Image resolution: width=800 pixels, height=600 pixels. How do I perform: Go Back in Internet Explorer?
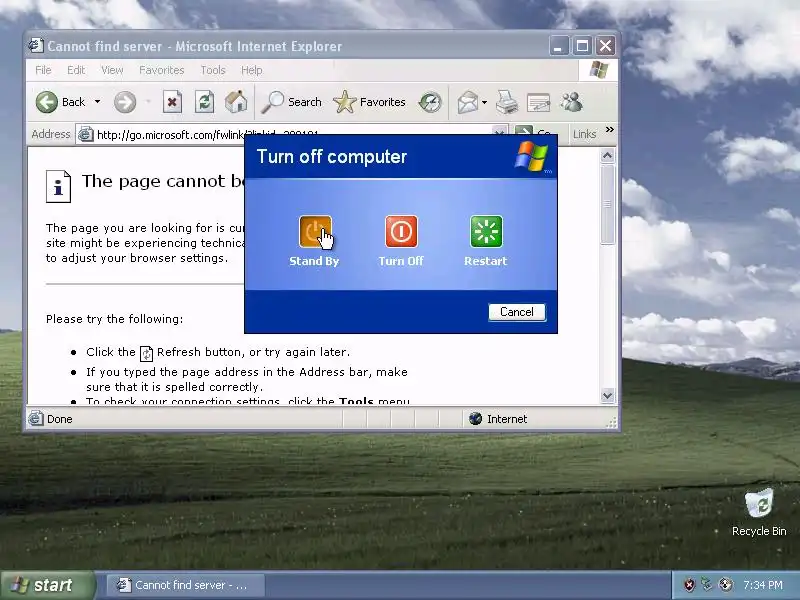click(x=61, y=102)
